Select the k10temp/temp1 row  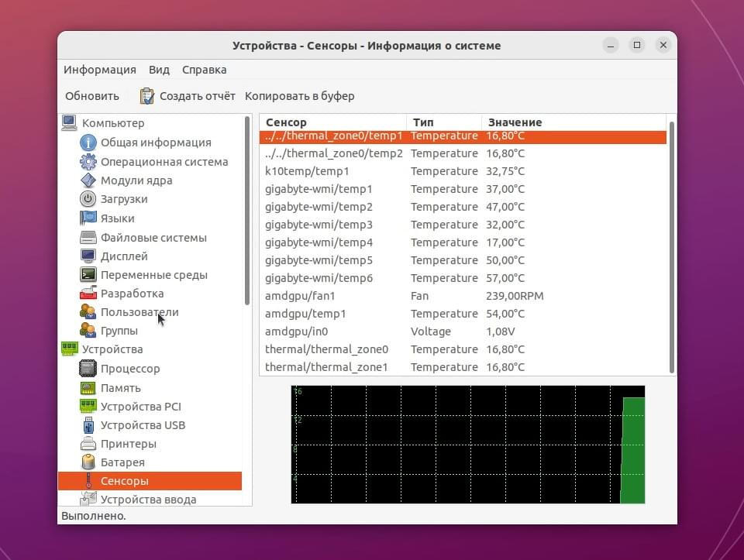(x=463, y=171)
